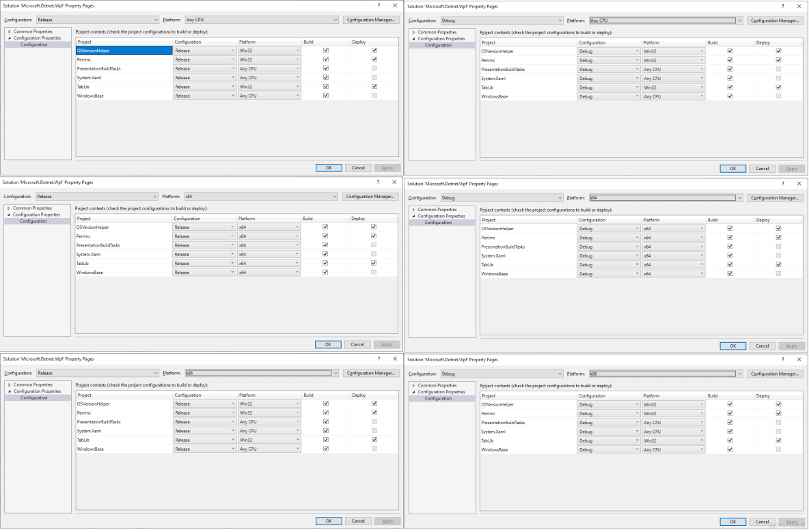Toggle TabLib's Deploy checkbox
Screen dimensions: 809x532
tap(374, 86)
